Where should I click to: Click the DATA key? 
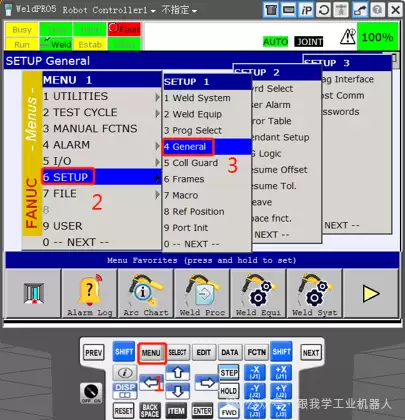tap(230, 353)
